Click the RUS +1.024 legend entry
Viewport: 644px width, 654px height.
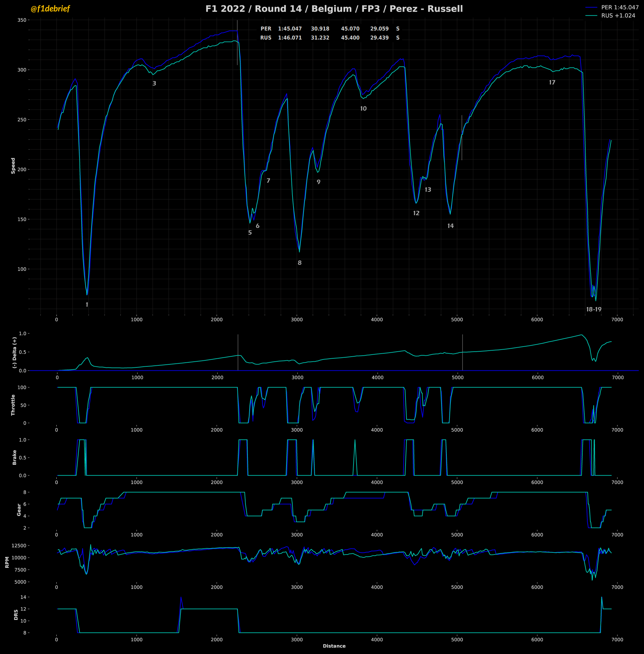click(618, 15)
